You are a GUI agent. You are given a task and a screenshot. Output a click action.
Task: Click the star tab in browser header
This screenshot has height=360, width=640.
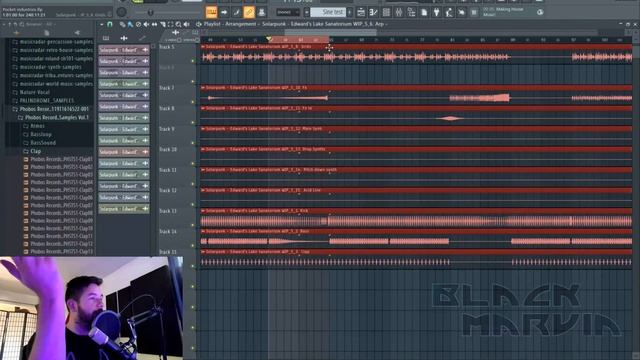(x=17, y=33)
